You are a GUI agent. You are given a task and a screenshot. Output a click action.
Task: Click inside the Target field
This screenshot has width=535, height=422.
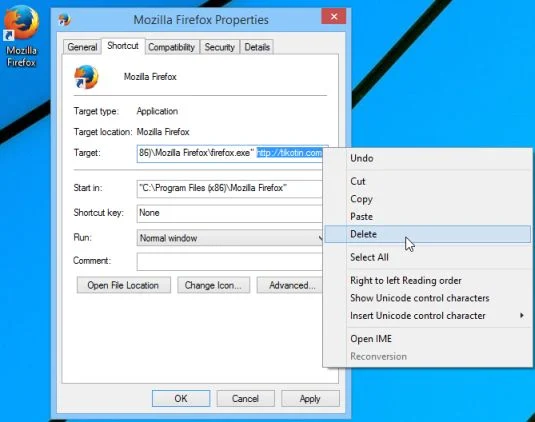click(x=229, y=153)
